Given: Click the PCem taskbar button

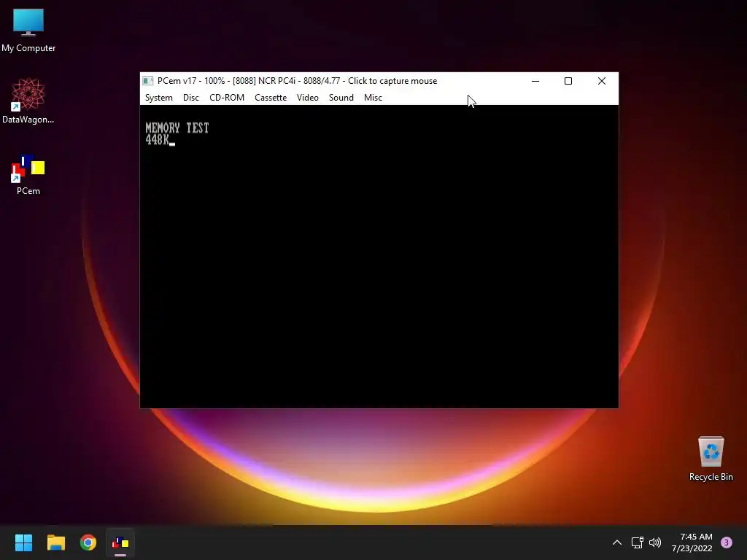Looking at the screenshot, I should pyautogui.click(x=120, y=542).
